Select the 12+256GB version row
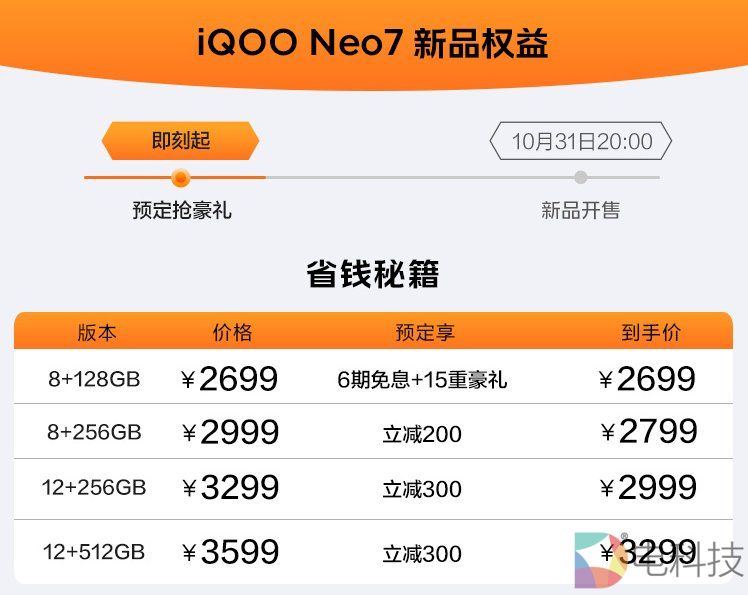 [94, 488]
